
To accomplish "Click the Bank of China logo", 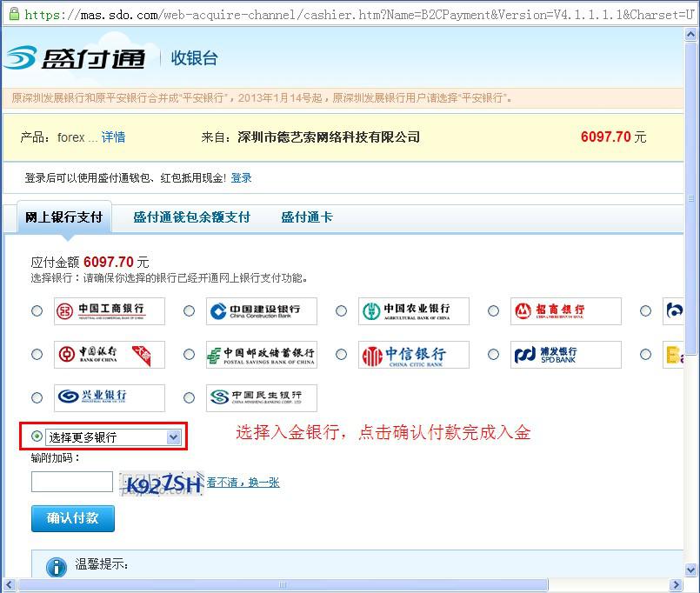I will [x=110, y=355].
